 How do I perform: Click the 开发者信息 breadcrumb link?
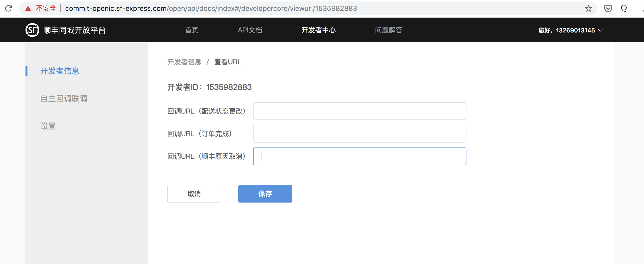pyautogui.click(x=184, y=62)
